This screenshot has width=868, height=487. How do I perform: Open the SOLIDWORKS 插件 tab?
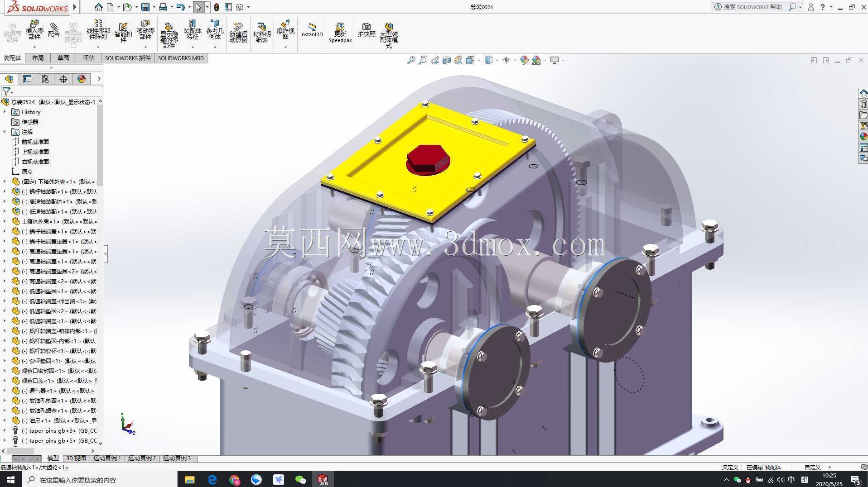pos(128,58)
